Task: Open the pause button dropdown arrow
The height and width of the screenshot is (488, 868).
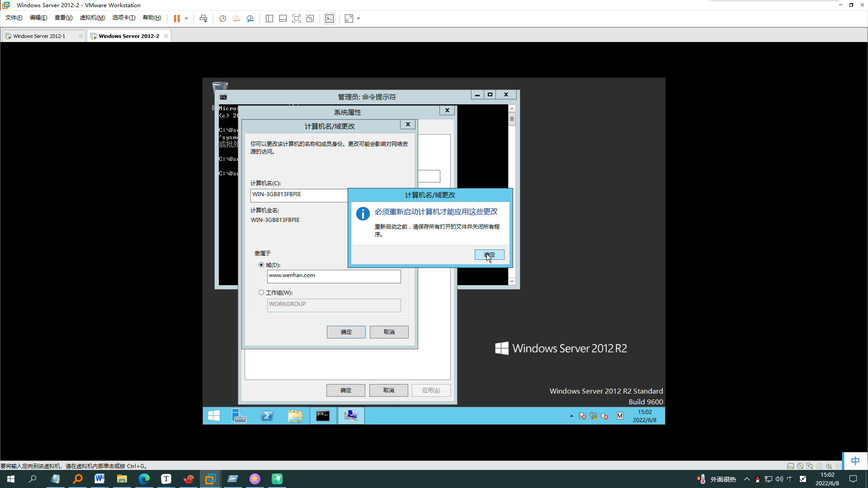Action: [186, 19]
